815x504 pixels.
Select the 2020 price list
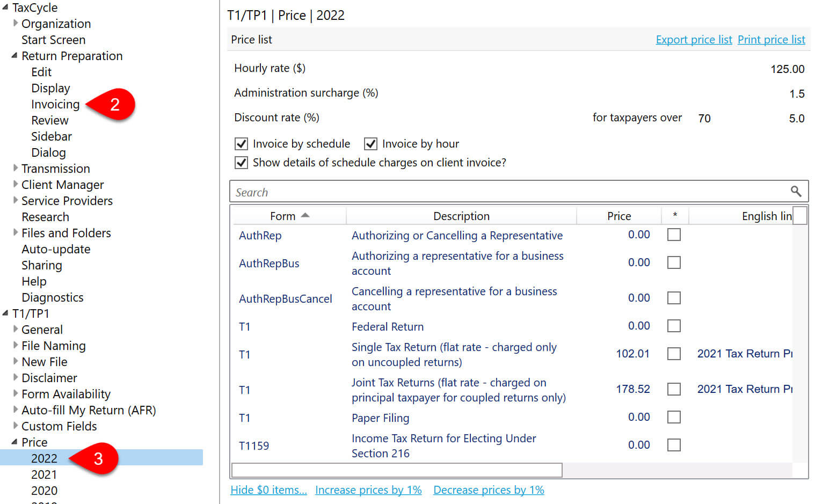(44, 491)
